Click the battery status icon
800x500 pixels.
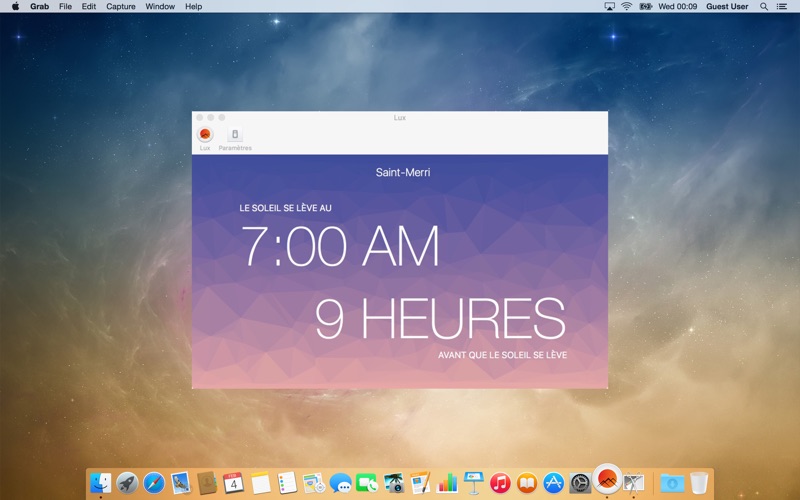(645, 6)
